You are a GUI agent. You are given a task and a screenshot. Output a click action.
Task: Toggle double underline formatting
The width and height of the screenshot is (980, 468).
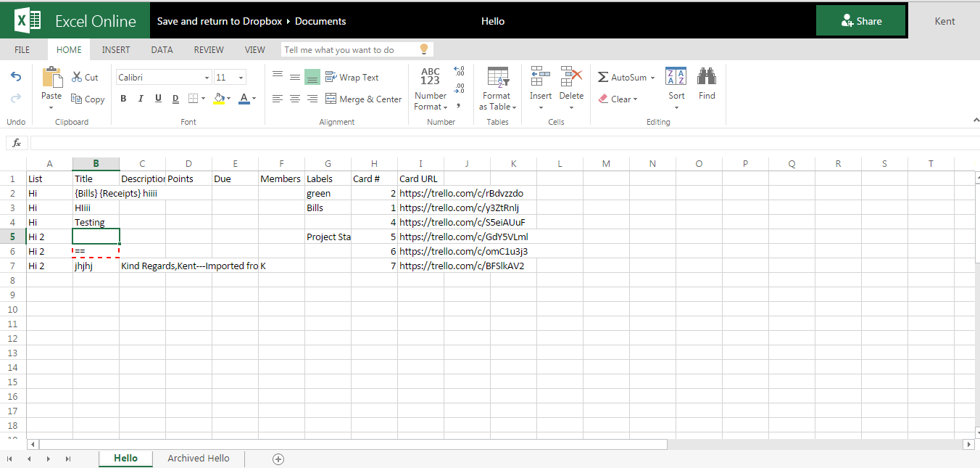tap(175, 99)
